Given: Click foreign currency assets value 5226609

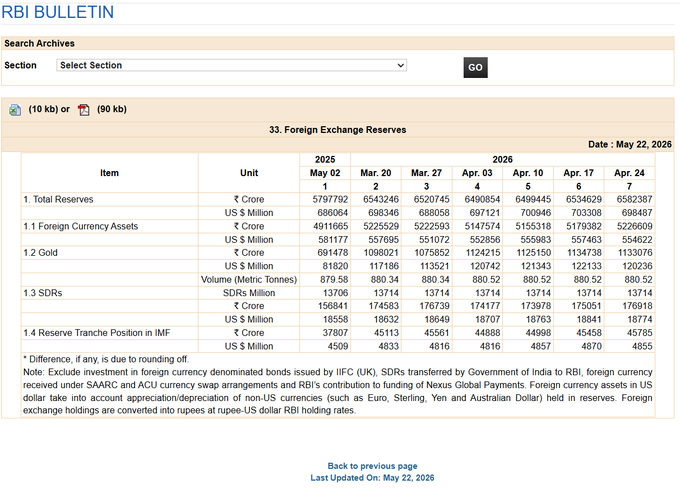Looking at the screenshot, I should [x=634, y=226].
